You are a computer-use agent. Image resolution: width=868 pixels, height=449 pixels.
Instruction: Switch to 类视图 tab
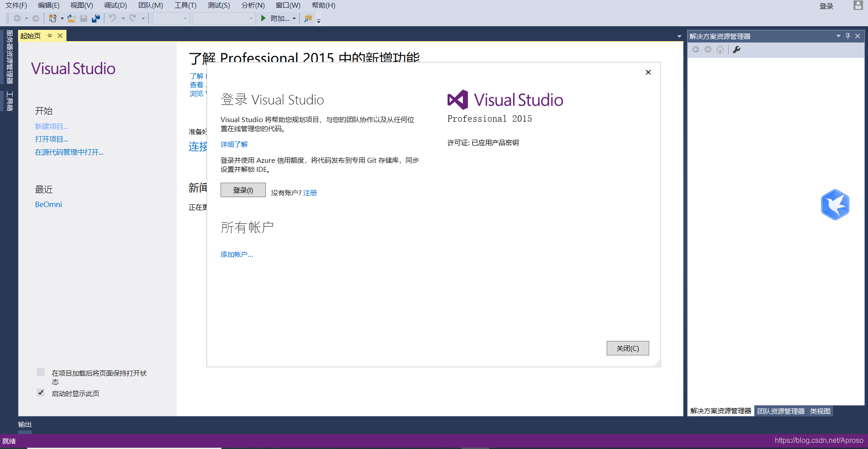820,411
